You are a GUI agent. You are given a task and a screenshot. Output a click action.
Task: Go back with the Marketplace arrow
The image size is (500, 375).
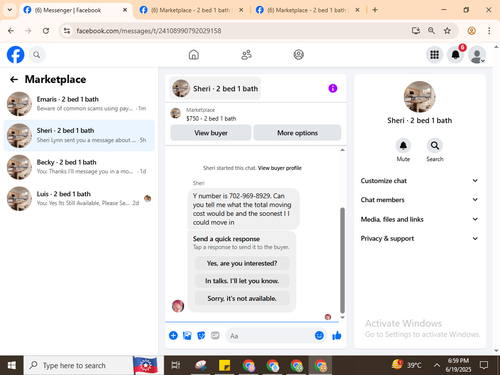14,79
